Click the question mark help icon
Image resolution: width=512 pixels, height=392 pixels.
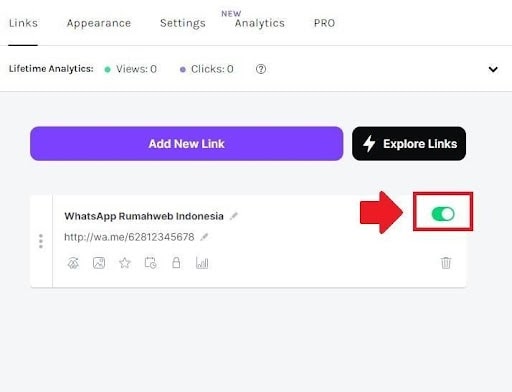261,69
